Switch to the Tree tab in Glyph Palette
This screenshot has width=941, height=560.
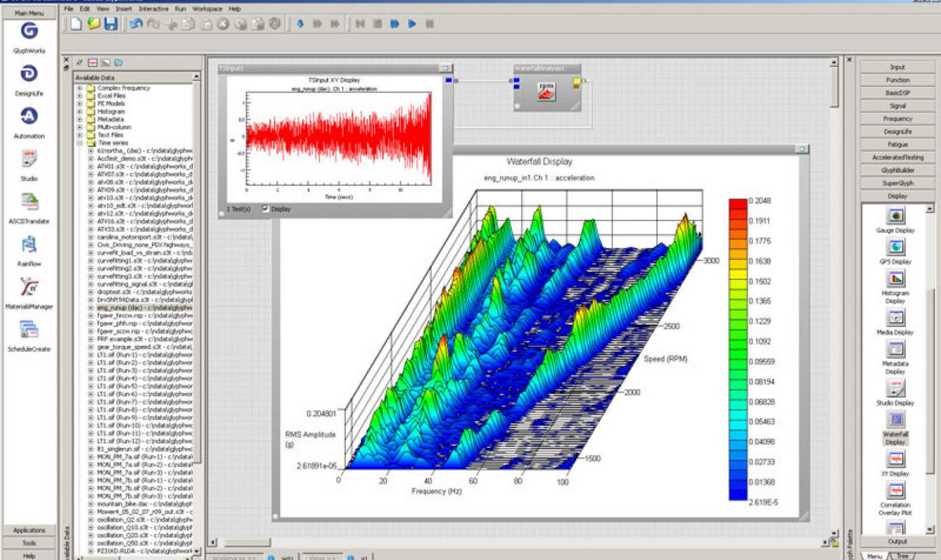[901, 556]
